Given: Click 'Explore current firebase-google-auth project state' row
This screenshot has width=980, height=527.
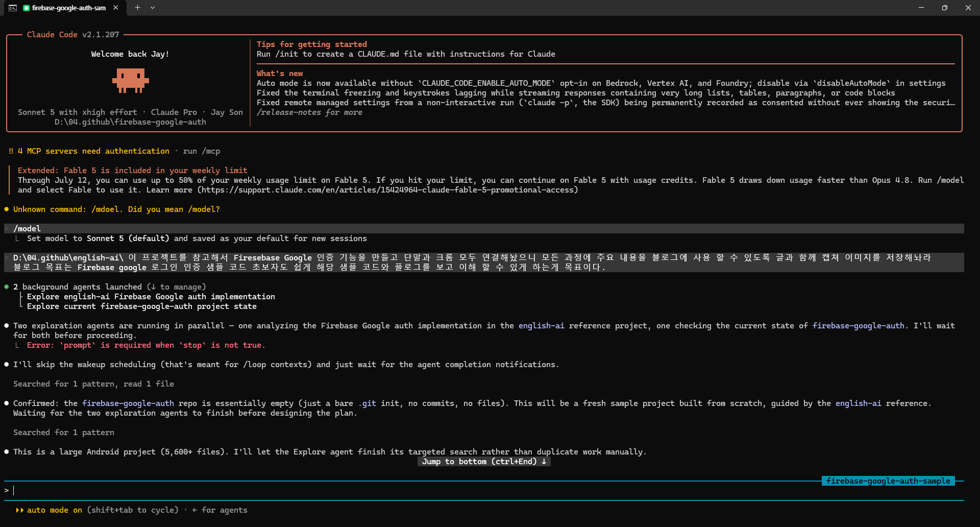Looking at the screenshot, I should [141, 306].
